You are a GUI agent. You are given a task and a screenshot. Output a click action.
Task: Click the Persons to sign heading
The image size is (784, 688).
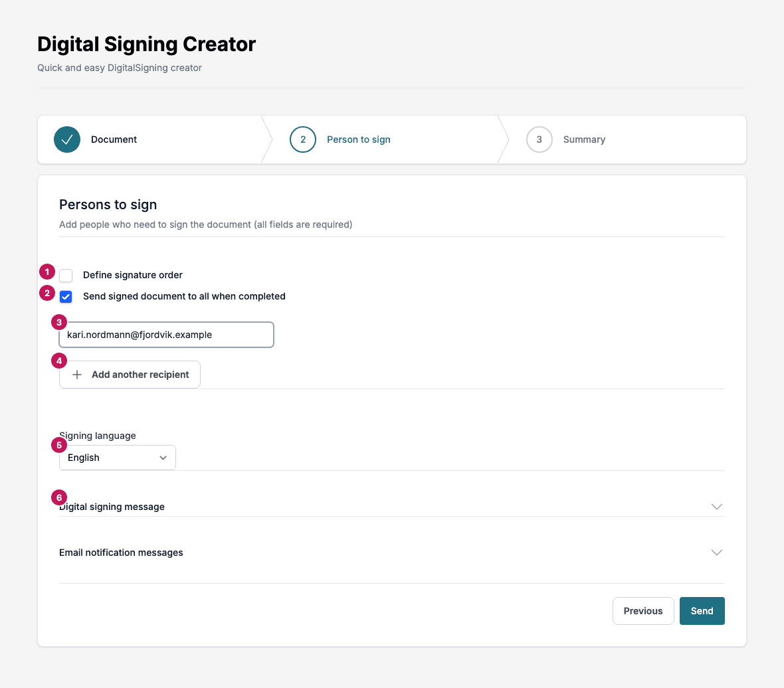[x=108, y=205]
